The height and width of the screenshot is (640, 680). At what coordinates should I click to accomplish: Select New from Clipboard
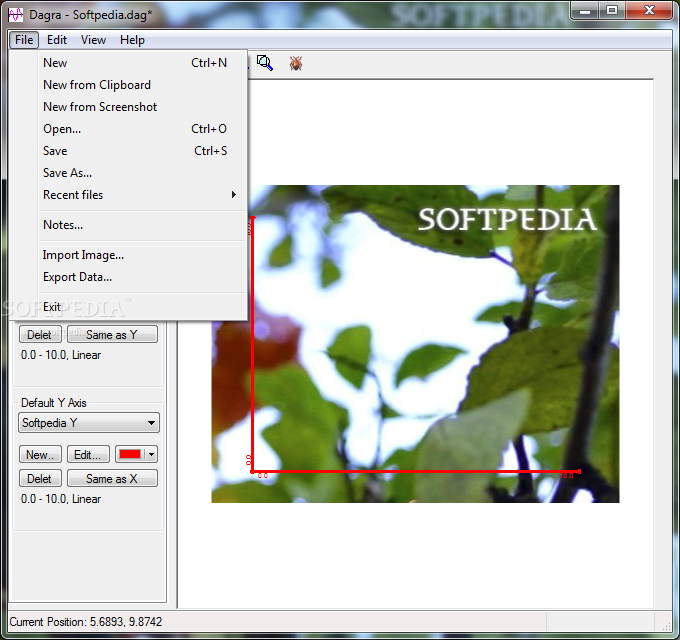pyautogui.click(x=141, y=85)
